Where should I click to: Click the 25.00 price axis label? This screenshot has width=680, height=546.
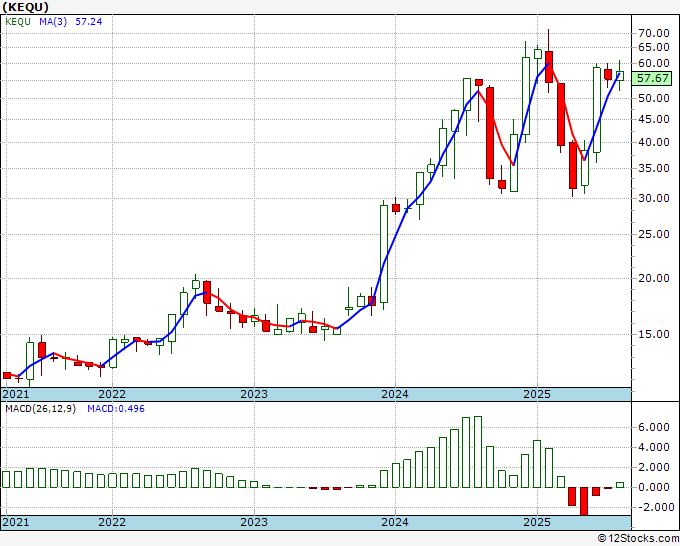pos(654,235)
